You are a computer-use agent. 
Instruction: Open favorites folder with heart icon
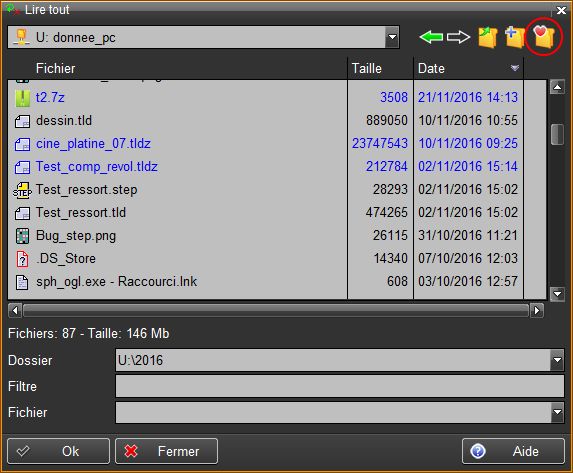click(543, 37)
